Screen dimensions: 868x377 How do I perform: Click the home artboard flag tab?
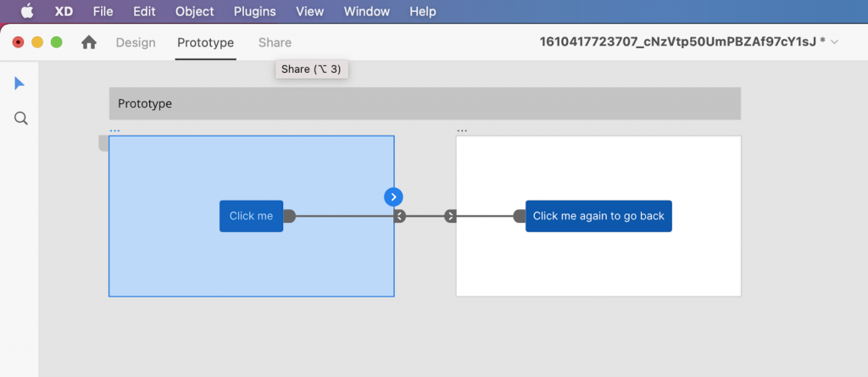tap(103, 143)
